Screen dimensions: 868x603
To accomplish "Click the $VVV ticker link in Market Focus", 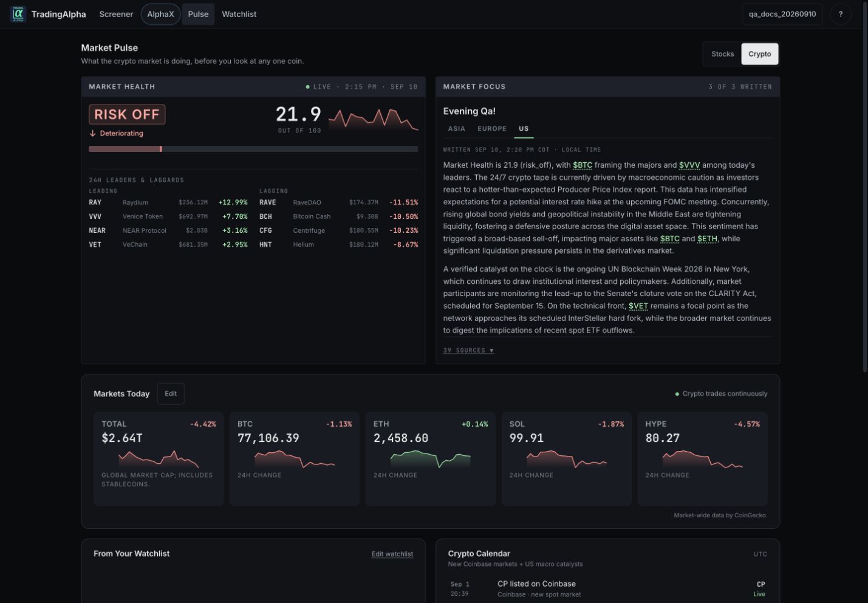I will [689, 165].
